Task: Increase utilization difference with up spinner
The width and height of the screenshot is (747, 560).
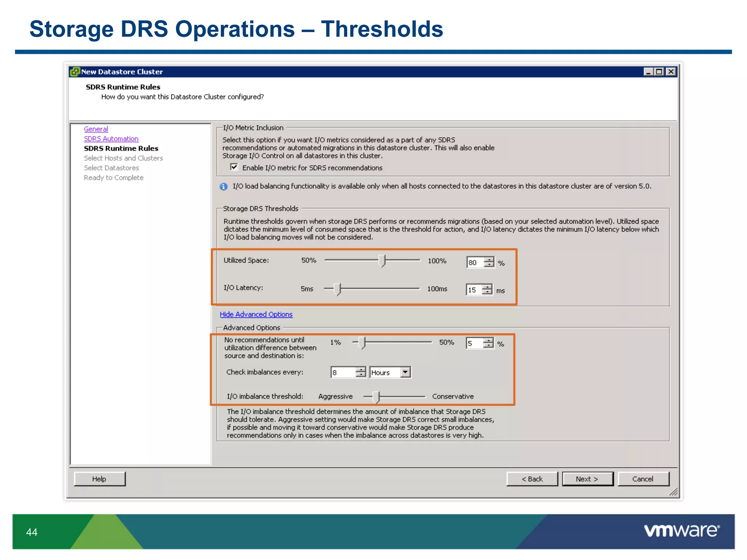Action: pyautogui.click(x=488, y=341)
